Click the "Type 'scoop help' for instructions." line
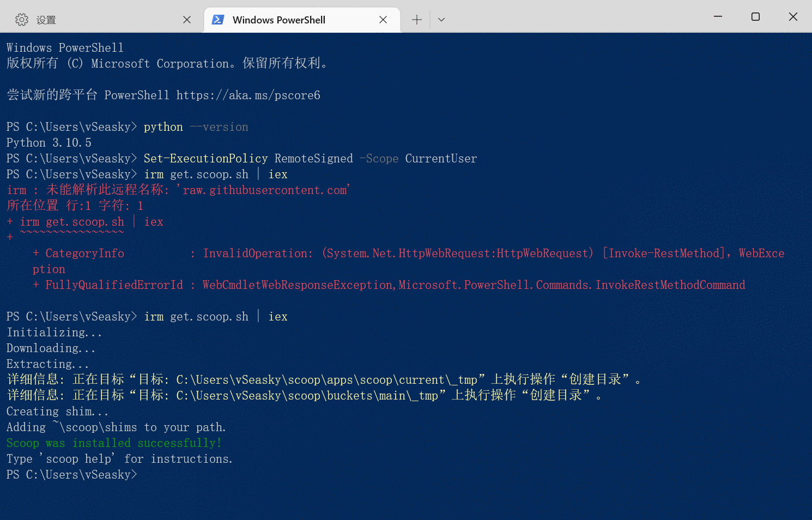This screenshot has width=812, height=520. point(119,459)
